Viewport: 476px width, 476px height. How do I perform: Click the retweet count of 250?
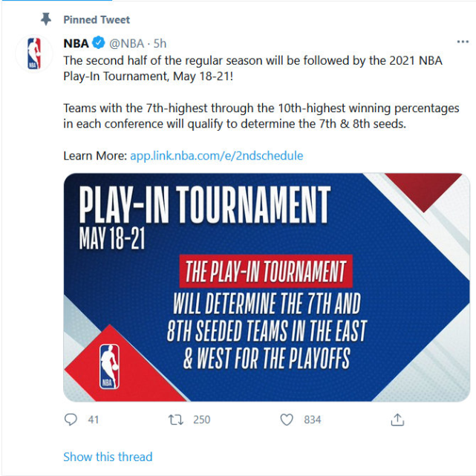coord(201,420)
